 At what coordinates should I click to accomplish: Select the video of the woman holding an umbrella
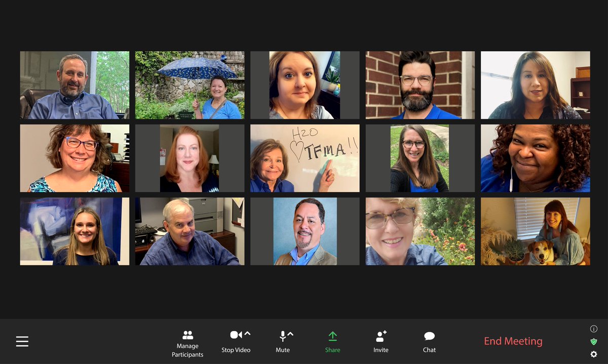pyautogui.click(x=189, y=85)
